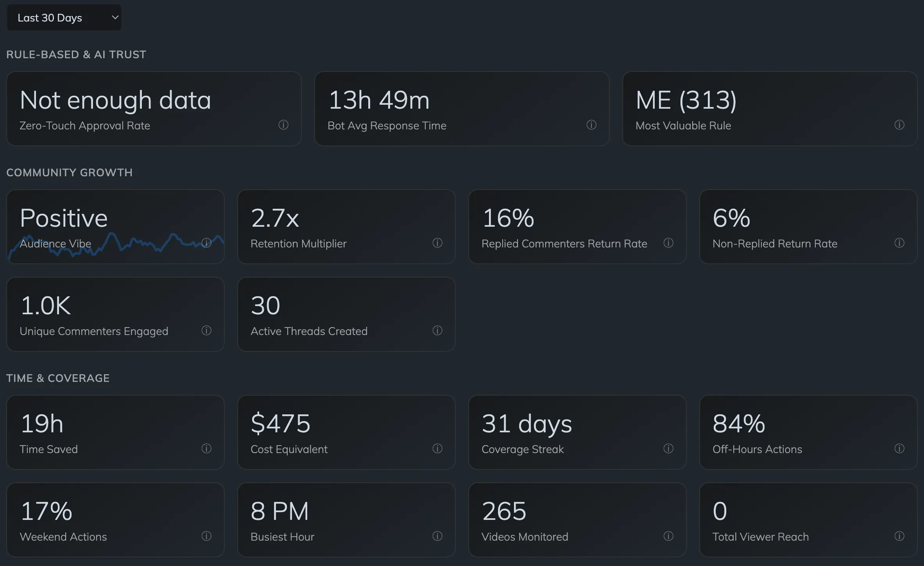Image resolution: width=924 pixels, height=566 pixels.
Task: Click the Weekend Actions info icon
Action: [x=207, y=536]
